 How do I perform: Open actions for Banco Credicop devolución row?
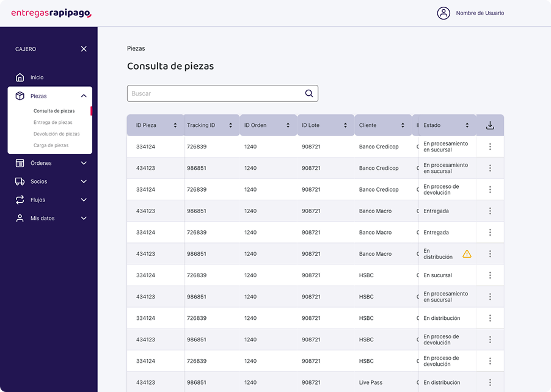pos(490,189)
